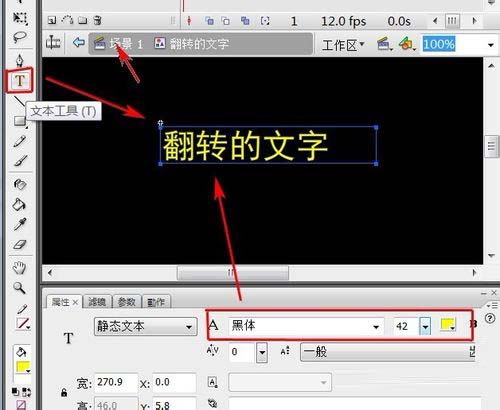The height and width of the screenshot is (410, 500).
Task: Click the timeline scroll left arrow
Action: click(x=435, y=21)
